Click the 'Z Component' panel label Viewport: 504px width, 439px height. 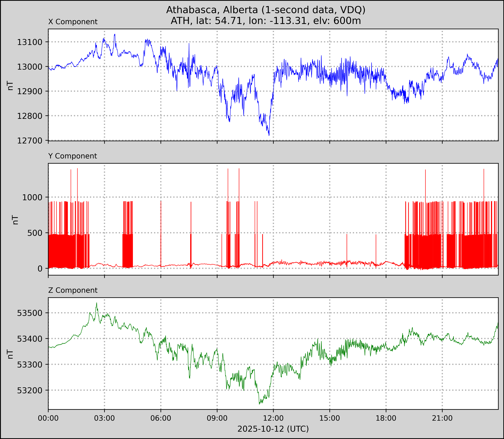tap(73, 290)
